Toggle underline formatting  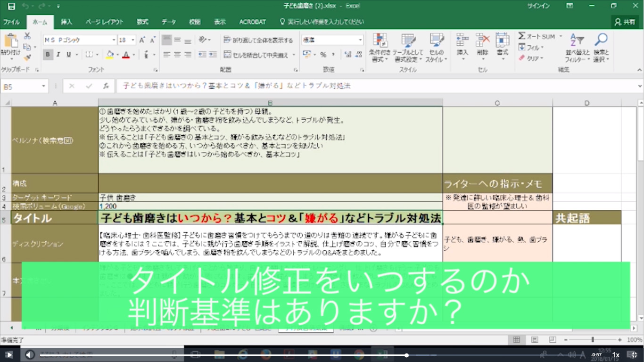(x=69, y=55)
